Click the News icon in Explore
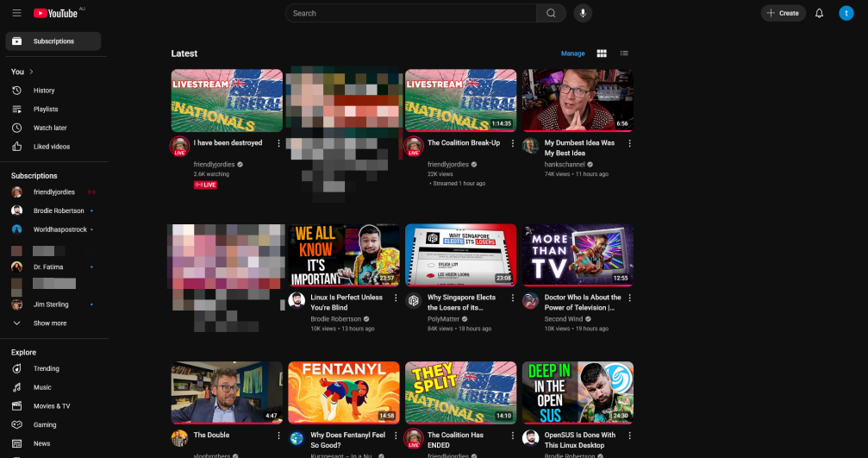Screen dimensions: 868x458 [x=17, y=443]
